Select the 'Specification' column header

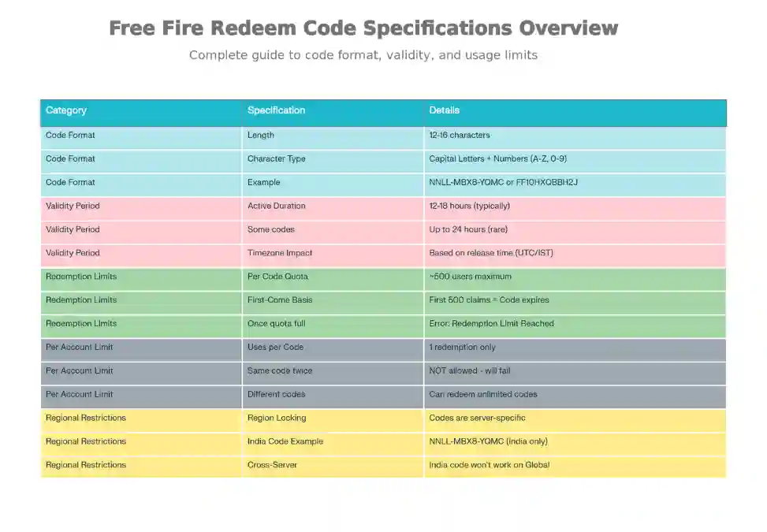[276, 110]
